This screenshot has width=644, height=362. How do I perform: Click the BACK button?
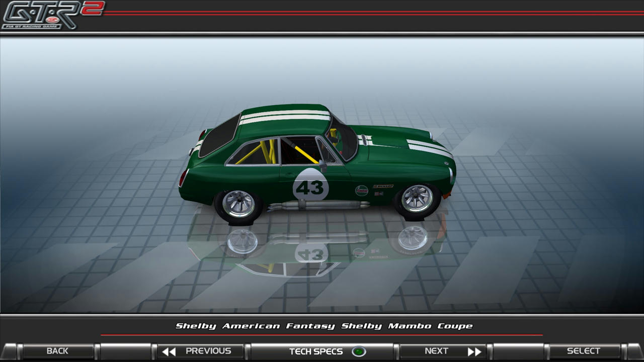[57, 351]
